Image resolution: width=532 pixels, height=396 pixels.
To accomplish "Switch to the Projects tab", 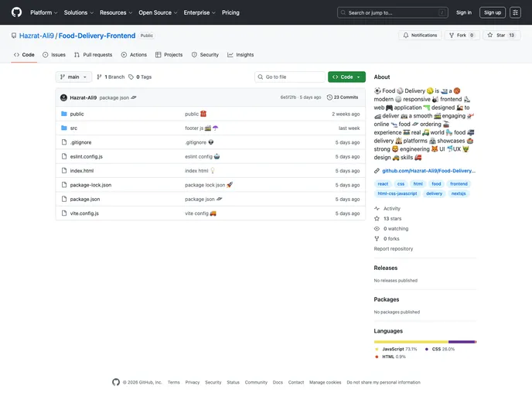I will pyautogui.click(x=169, y=55).
